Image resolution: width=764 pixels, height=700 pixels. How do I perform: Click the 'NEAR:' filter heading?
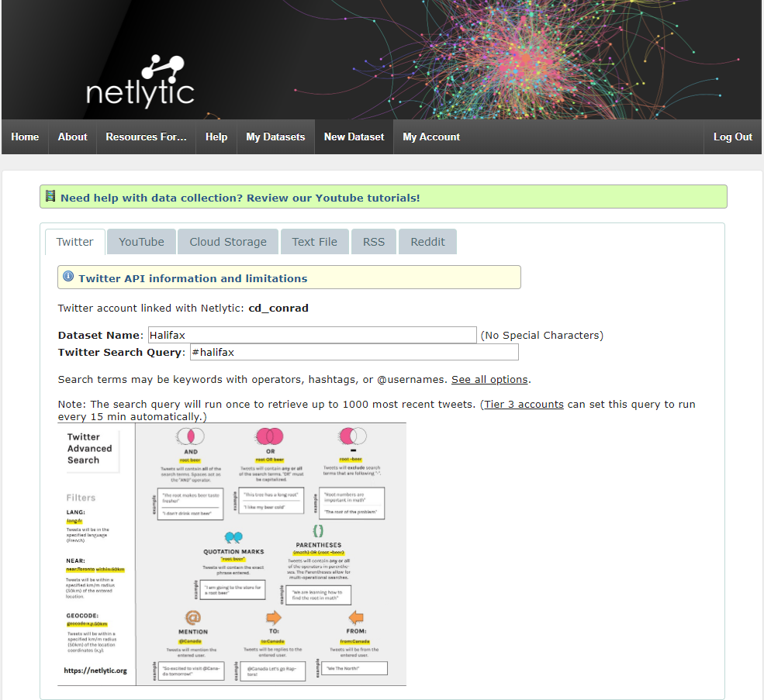(76, 560)
